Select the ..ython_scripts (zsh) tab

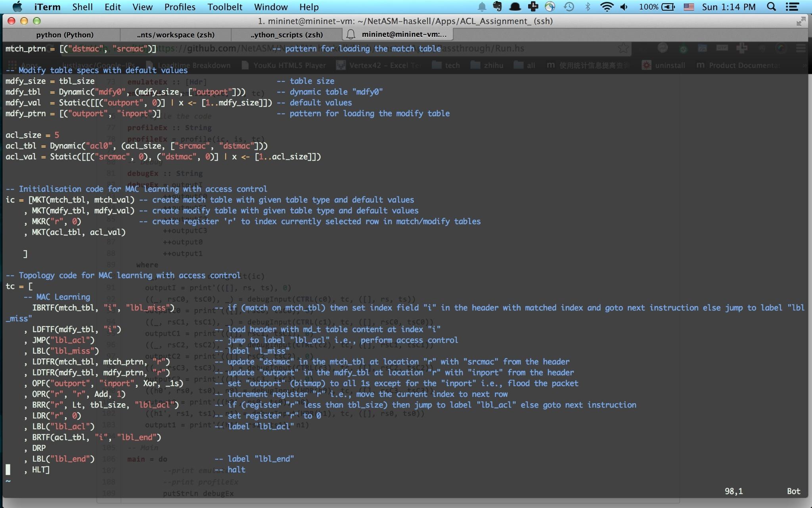[x=287, y=35]
